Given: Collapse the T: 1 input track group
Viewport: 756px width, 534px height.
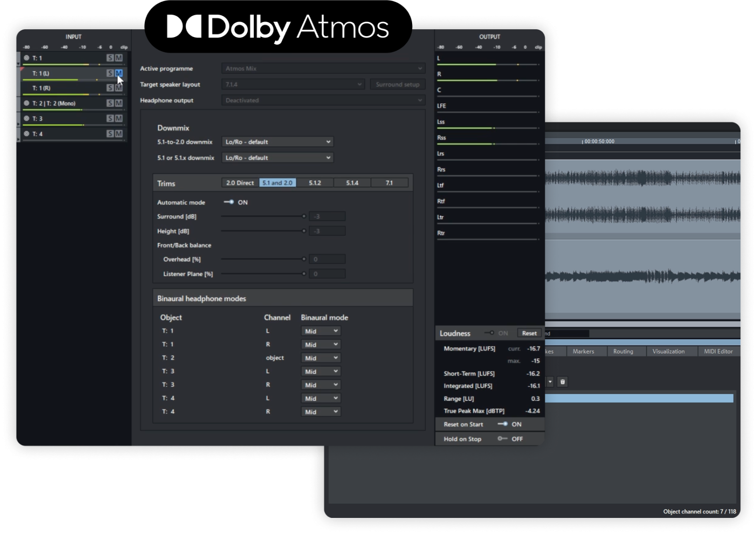Looking at the screenshot, I should click(19, 63).
